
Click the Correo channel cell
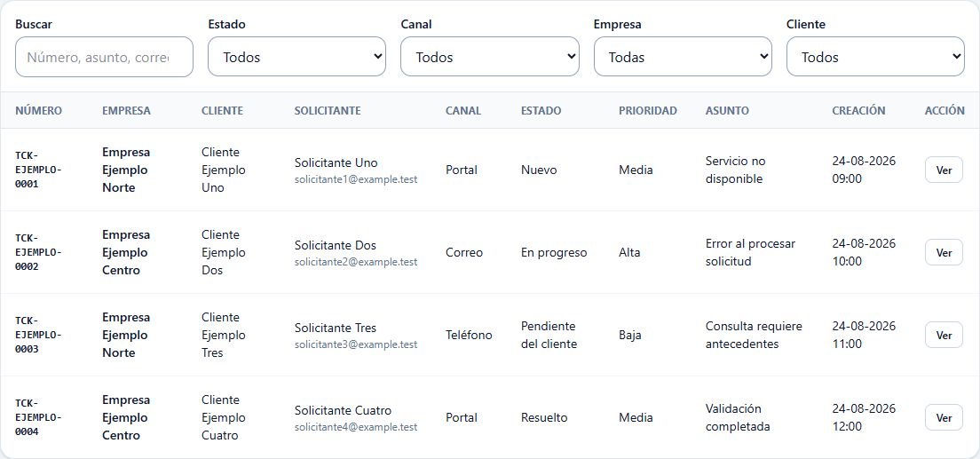coord(463,253)
